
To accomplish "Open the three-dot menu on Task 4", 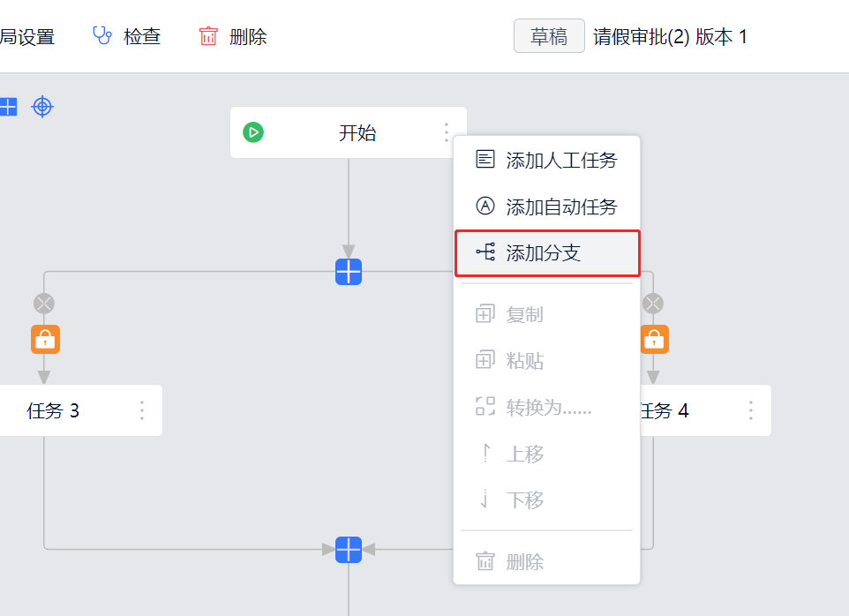I will point(751,410).
